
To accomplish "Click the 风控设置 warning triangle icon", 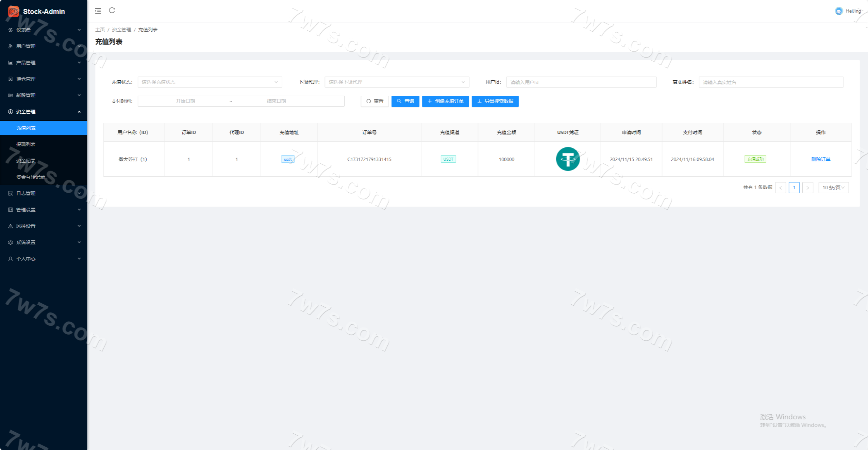I will click(11, 226).
